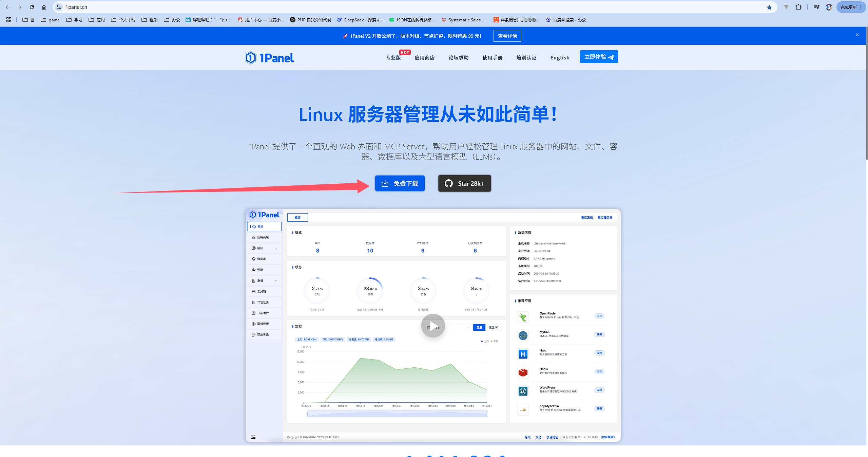Click the 查看详情 banner button
The height and width of the screenshot is (457, 868).
pos(507,36)
